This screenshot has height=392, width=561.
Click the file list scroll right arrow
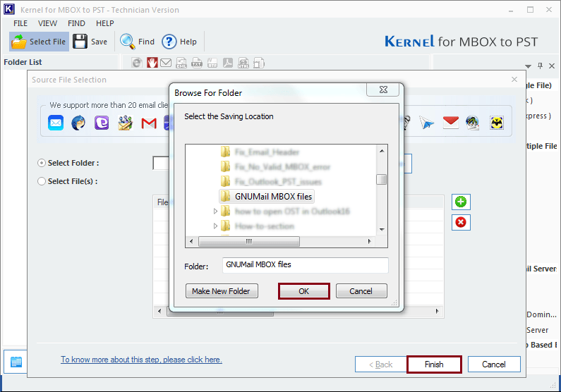tap(438, 311)
